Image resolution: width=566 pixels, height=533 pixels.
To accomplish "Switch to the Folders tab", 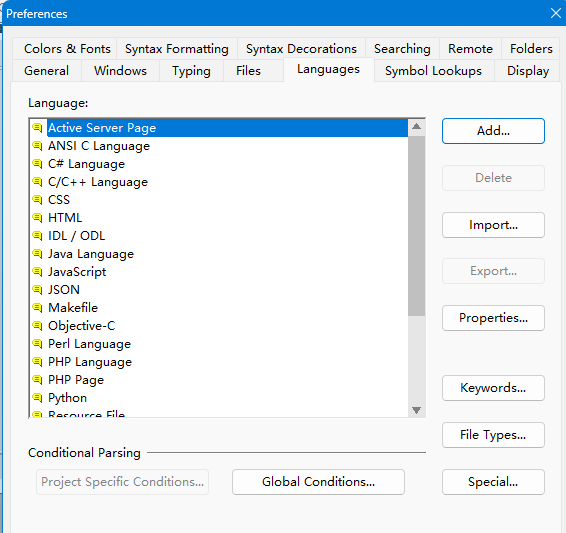I will 531,49.
